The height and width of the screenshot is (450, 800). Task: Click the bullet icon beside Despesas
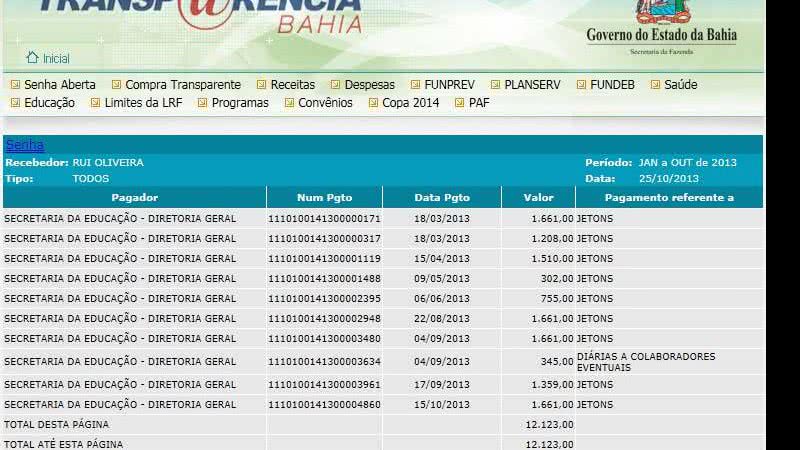tap(335, 85)
